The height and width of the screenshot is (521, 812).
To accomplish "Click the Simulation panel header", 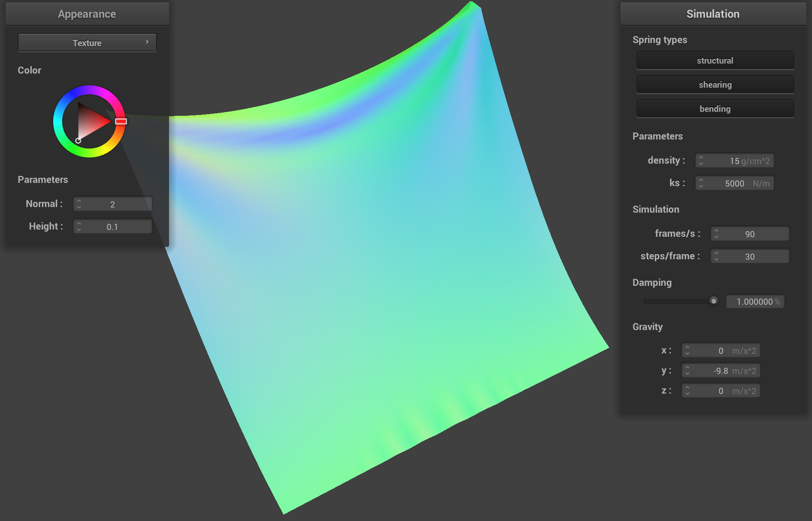I will click(x=713, y=14).
